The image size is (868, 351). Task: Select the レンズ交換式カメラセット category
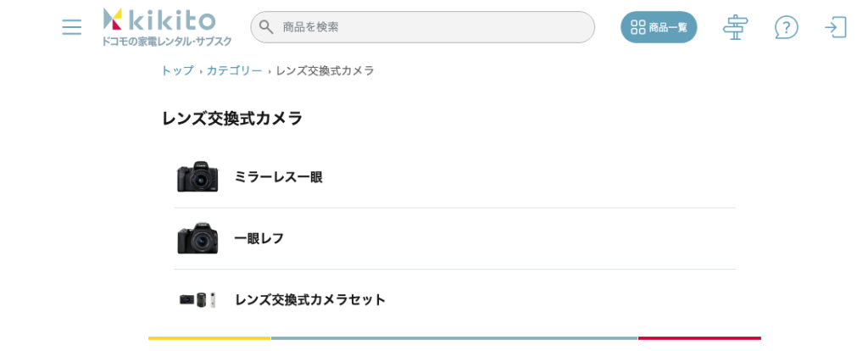click(x=310, y=299)
